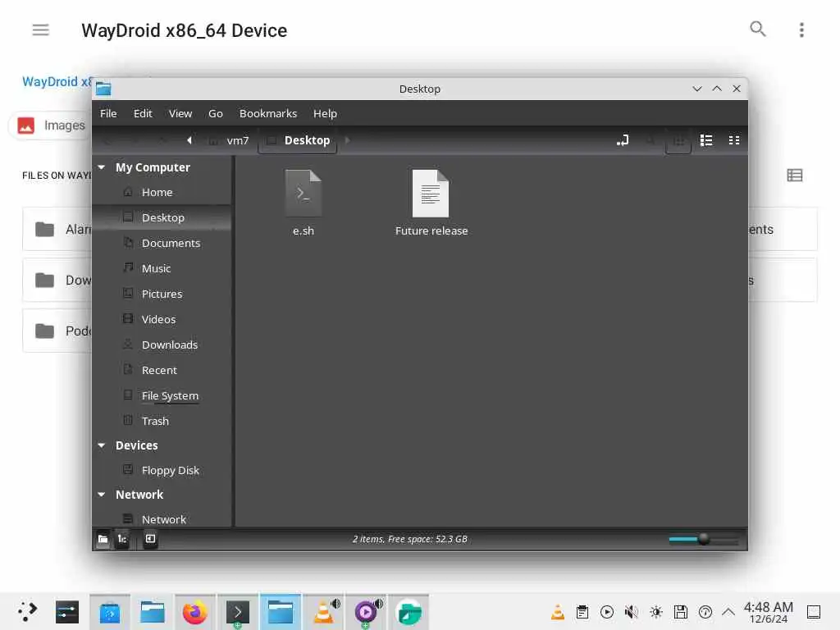The height and width of the screenshot is (630, 840).
Task: Toggle the muted volume tray icon
Action: coord(632,612)
